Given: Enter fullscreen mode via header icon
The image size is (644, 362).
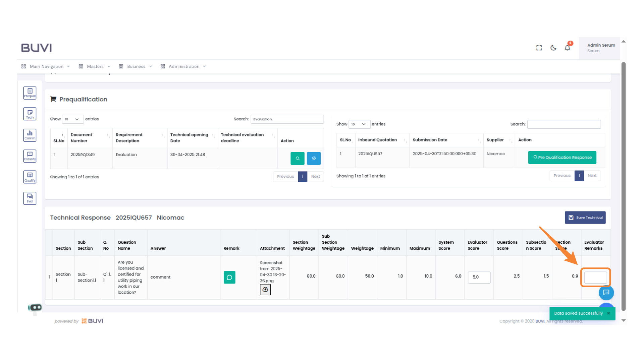Looking at the screenshot, I should tap(539, 48).
